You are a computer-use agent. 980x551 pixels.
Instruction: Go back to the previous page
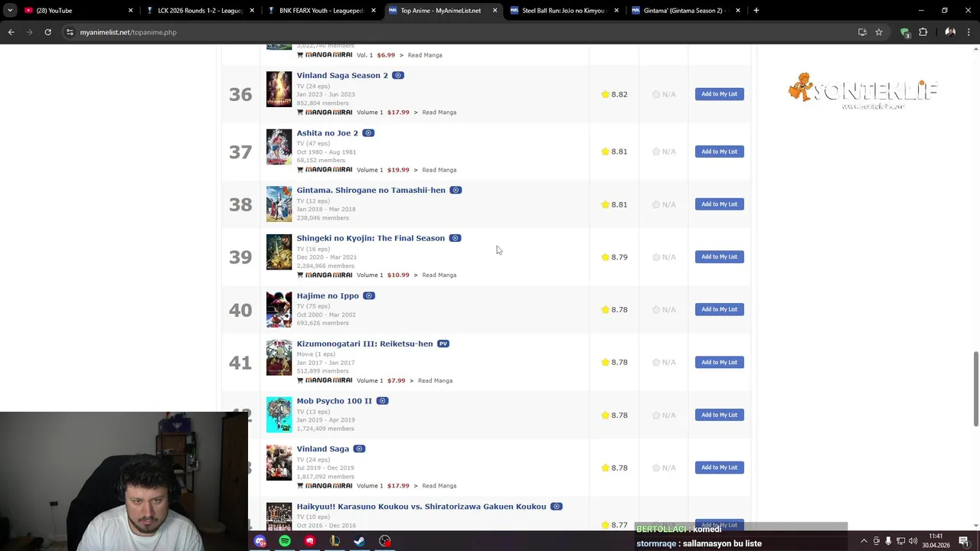11,32
